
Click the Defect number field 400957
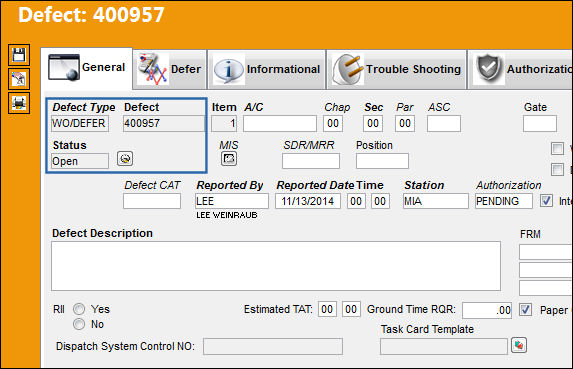pyautogui.click(x=163, y=123)
